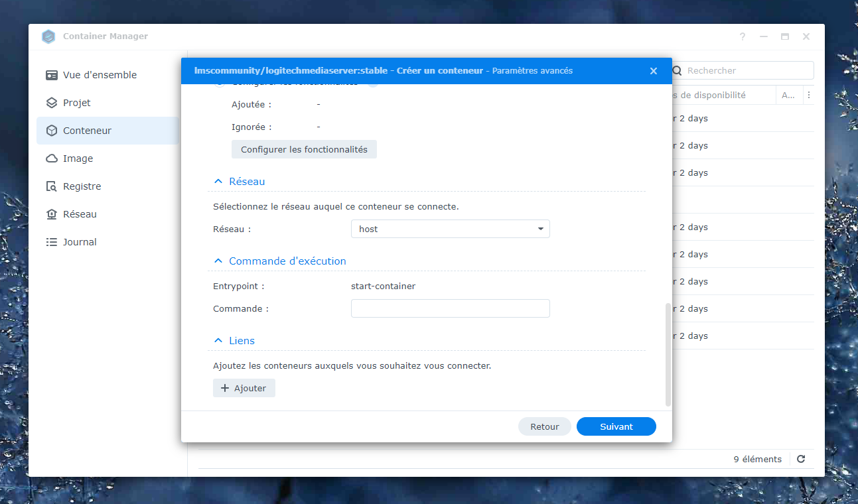Click the Ignorée label
This screenshot has height=504, width=858.
click(x=252, y=127)
